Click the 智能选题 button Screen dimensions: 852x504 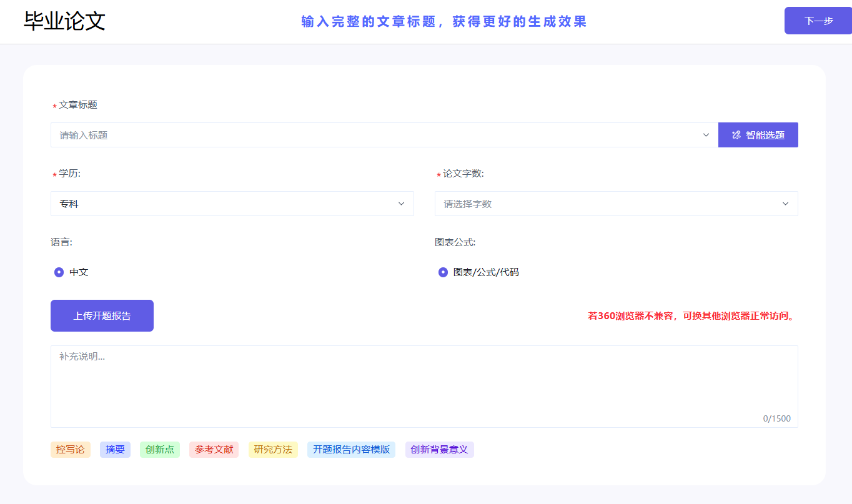click(758, 135)
